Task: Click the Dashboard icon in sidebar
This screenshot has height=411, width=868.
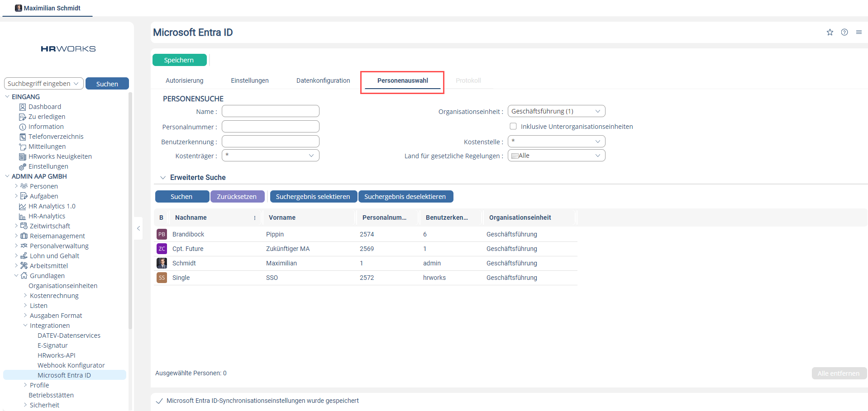Action: [23, 107]
